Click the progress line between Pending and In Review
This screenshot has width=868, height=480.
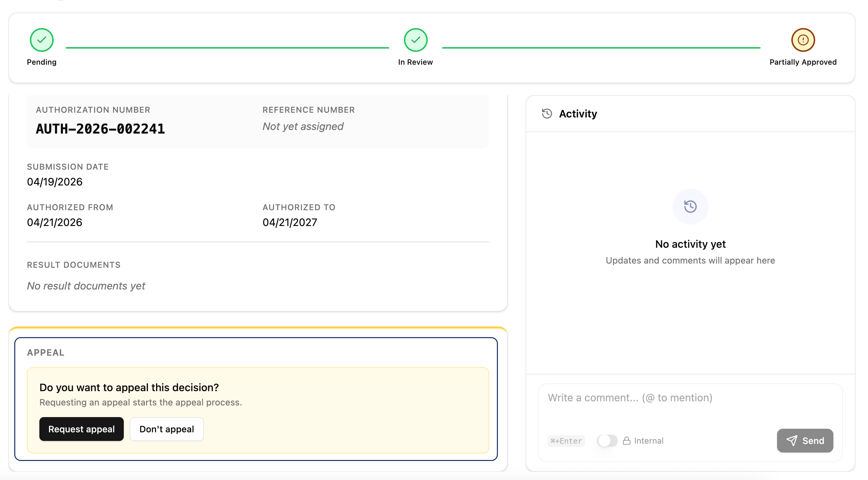pyautogui.click(x=228, y=48)
